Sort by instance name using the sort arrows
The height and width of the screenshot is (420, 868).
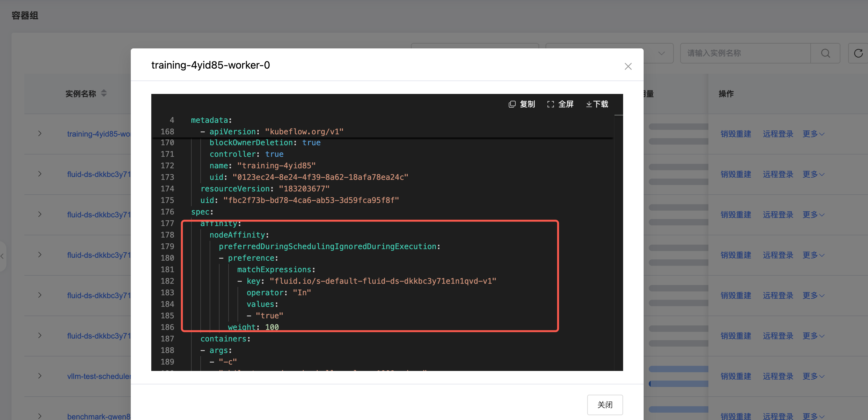click(104, 93)
